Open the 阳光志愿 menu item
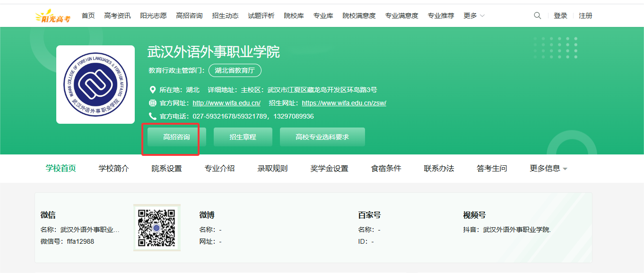644x273 pixels. [153, 16]
